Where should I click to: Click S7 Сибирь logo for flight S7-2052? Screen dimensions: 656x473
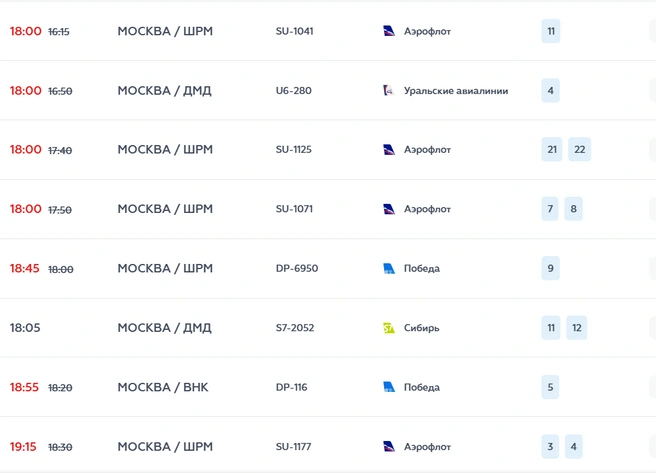[389, 328]
